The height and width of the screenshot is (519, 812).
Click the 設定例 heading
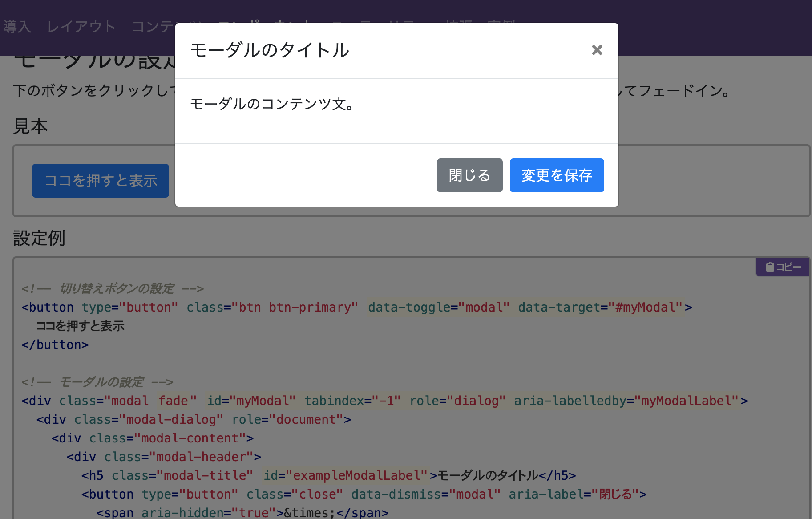39,238
